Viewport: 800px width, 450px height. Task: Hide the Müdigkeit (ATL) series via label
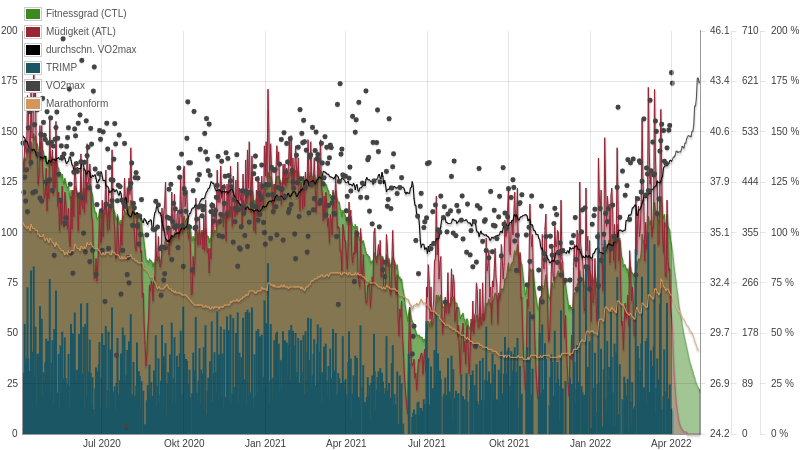tap(80, 32)
